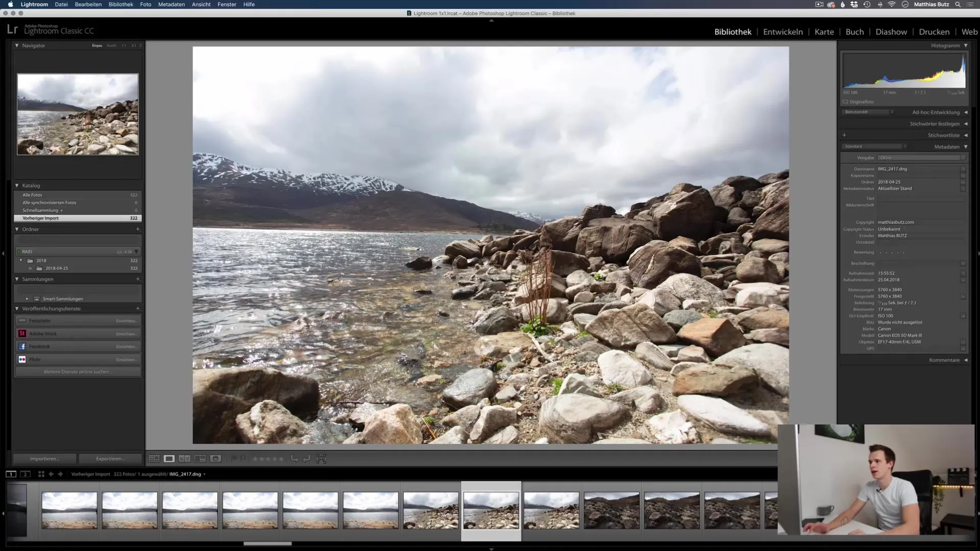Viewport: 980px width, 551px height.
Task: Collapse the Navigator panel
Action: click(17, 45)
